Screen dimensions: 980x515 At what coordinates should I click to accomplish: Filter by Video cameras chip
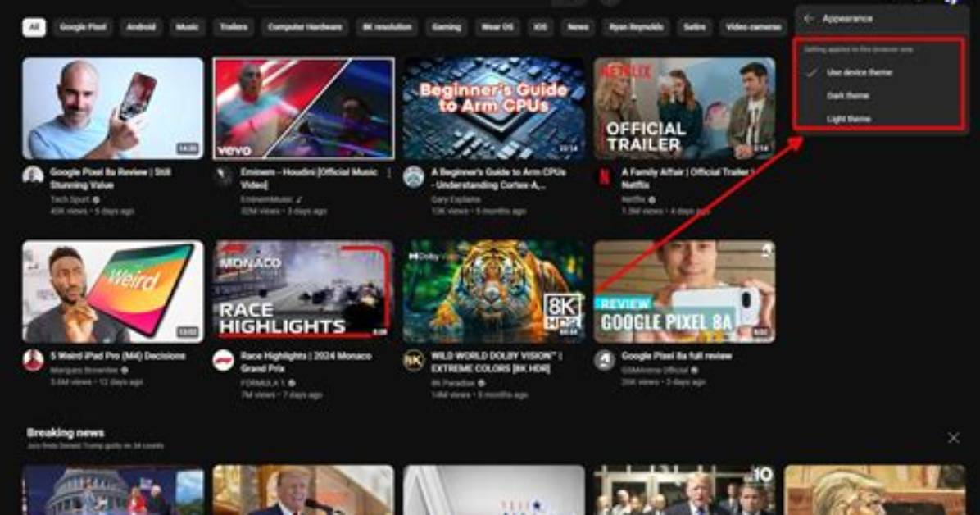coord(753,27)
